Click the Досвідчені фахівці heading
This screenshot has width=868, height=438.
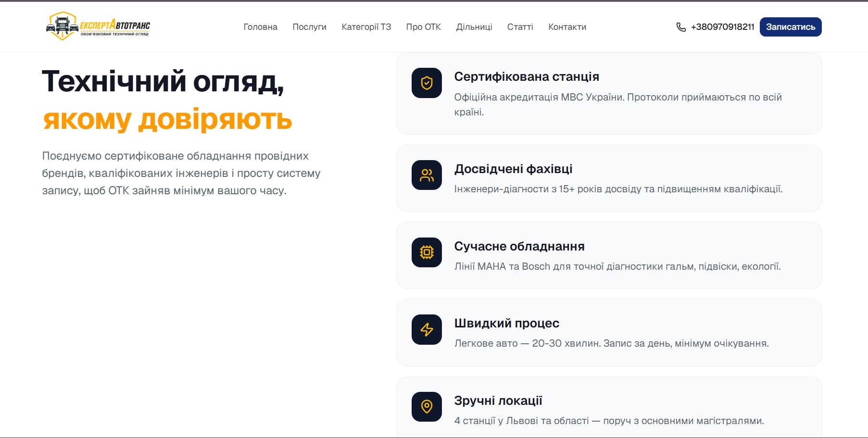(513, 169)
